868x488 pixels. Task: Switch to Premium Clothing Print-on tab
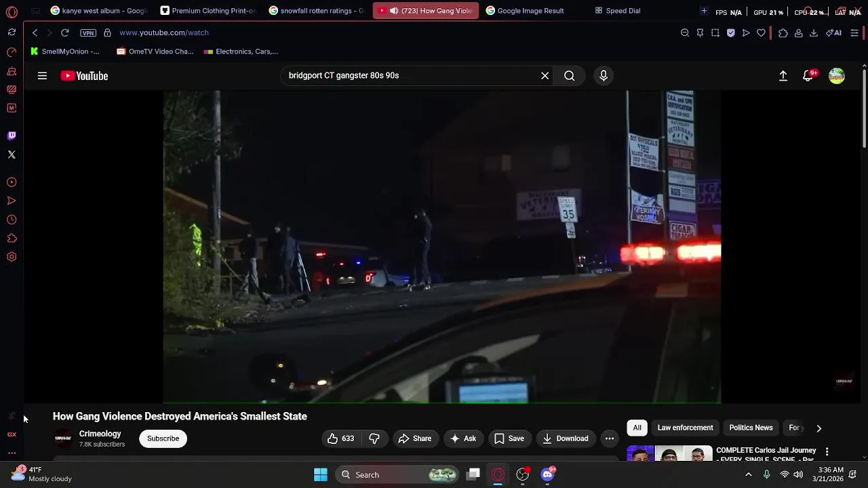pyautogui.click(x=208, y=11)
